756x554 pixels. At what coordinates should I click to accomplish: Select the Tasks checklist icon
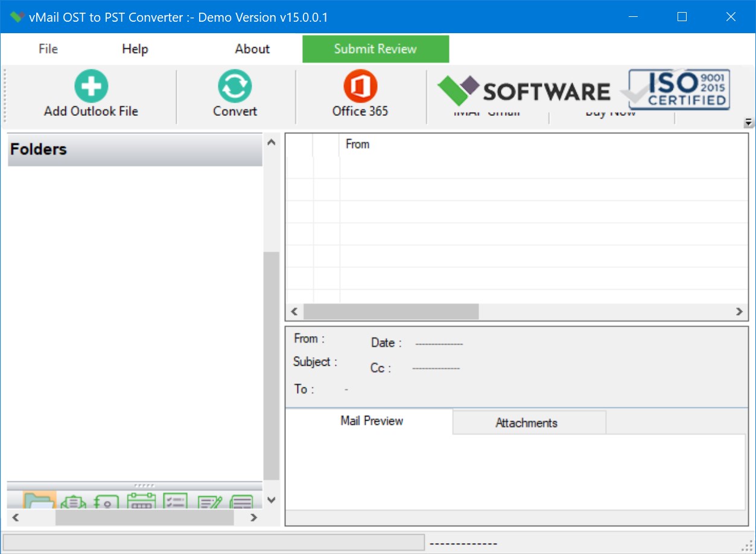pos(175,502)
